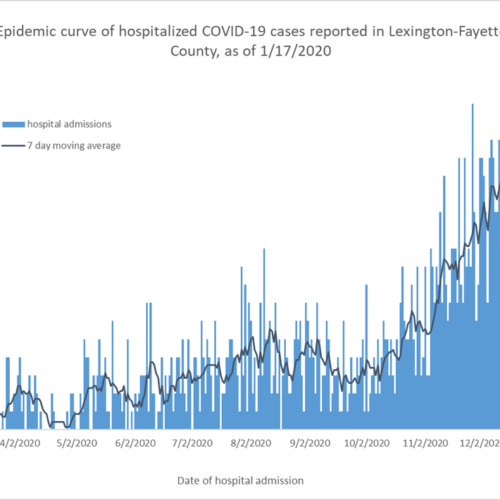Click the 11/2/2020 axis date label
This screenshot has height=500, width=500.
pyautogui.click(x=426, y=443)
